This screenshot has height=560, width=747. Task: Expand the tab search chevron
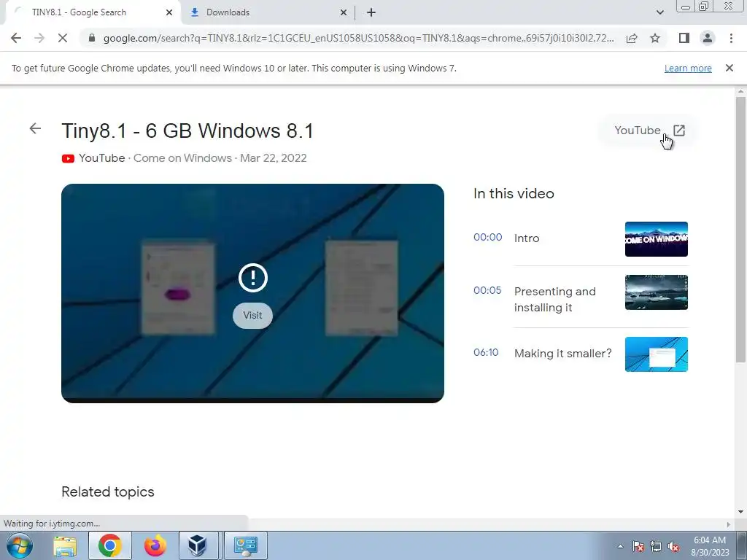[x=659, y=12]
